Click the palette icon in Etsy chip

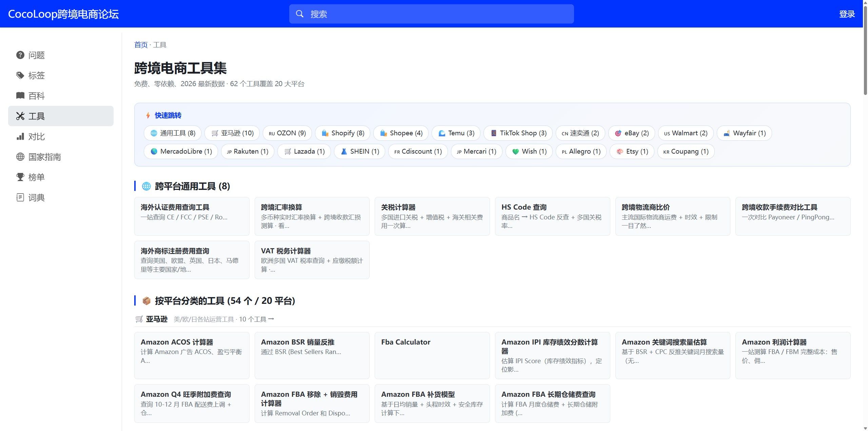(620, 152)
